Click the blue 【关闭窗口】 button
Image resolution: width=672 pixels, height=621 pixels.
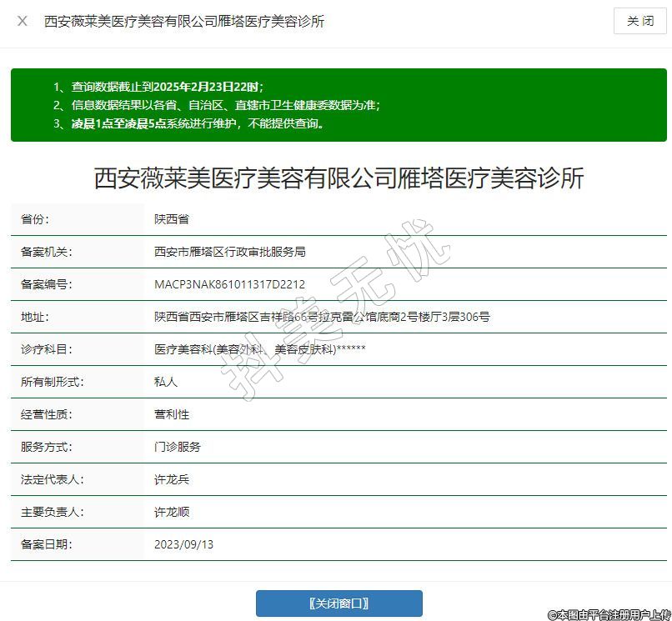pos(339,603)
